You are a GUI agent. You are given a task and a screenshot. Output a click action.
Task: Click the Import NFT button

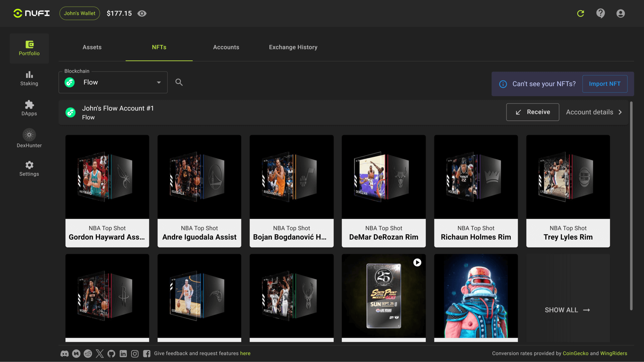pyautogui.click(x=605, y=84)
